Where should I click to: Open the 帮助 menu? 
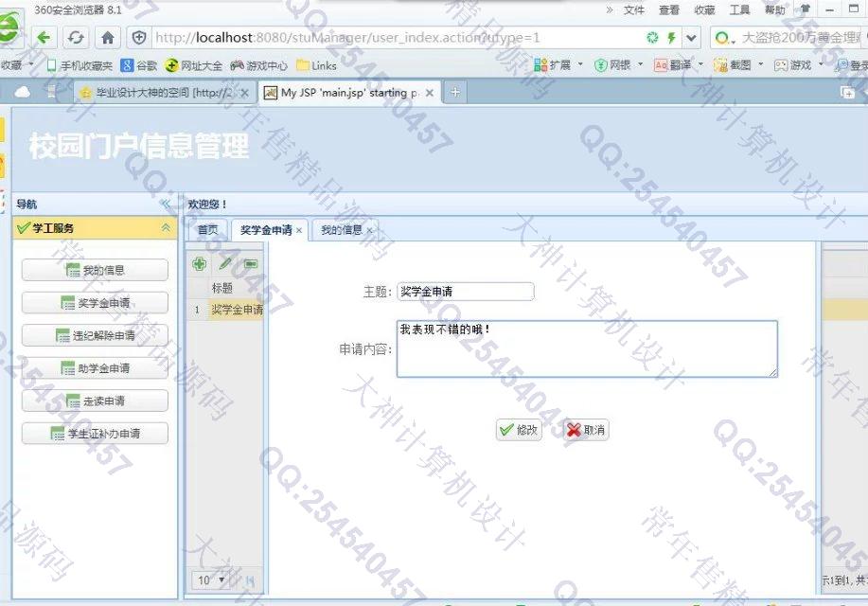(774, 10)
